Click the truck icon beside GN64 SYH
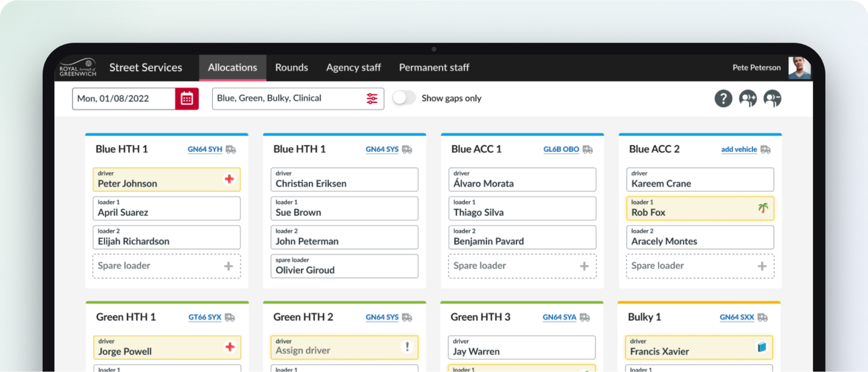868x372 pixels. pos(231,149)
